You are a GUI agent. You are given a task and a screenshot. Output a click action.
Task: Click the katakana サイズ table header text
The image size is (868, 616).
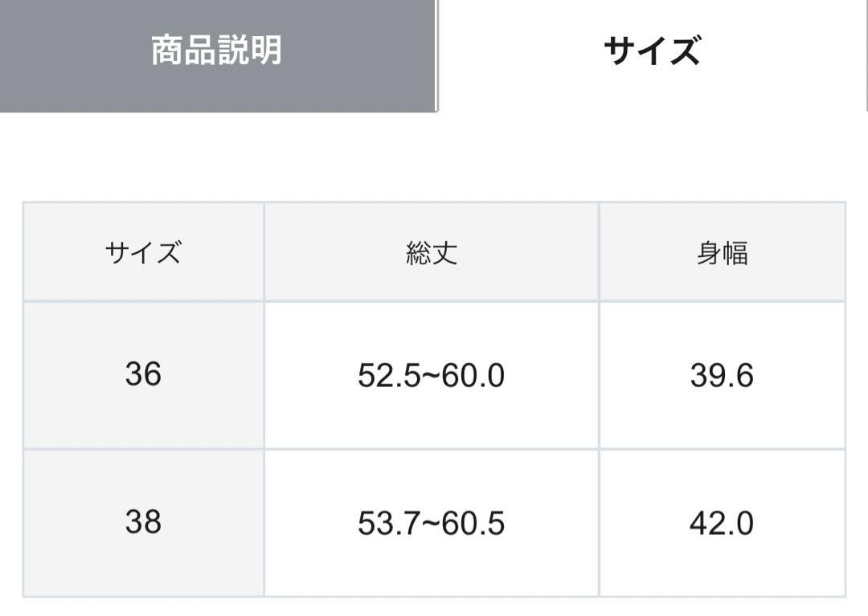pos(143,253)
